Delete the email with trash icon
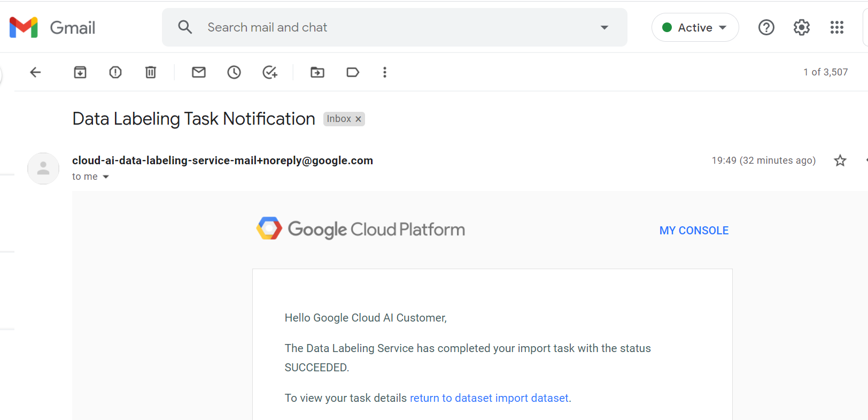The width and height of the screenshot is (868, 420). (151, 72)
